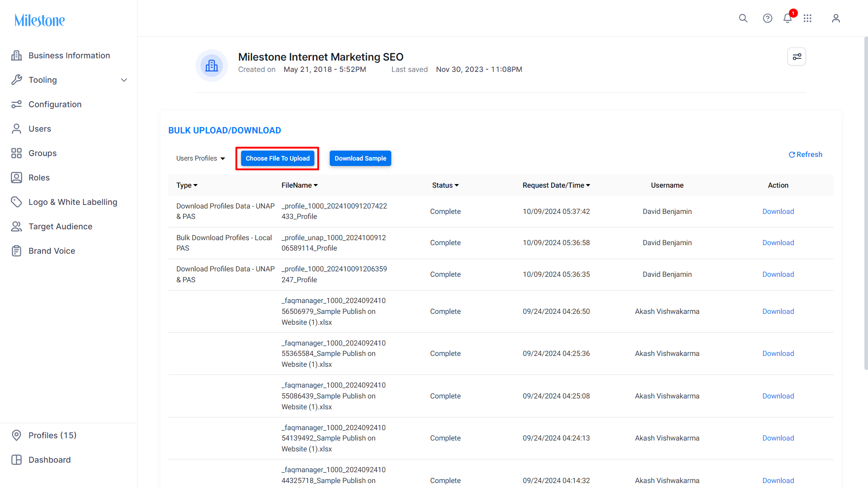868x488 pixels.
Task: Click the Roles badge icon
Action: (x=17, y=177)
